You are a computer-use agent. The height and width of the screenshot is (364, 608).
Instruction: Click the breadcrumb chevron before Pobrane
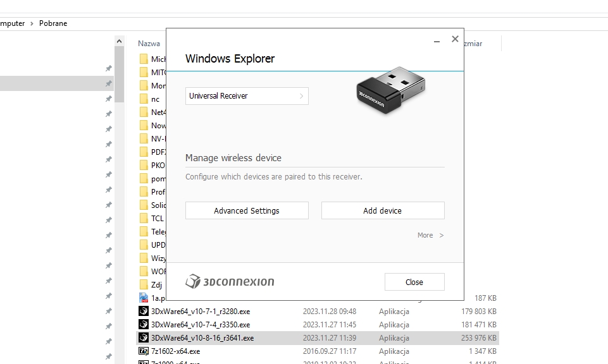pyautogui.click(x=32, y=23)
